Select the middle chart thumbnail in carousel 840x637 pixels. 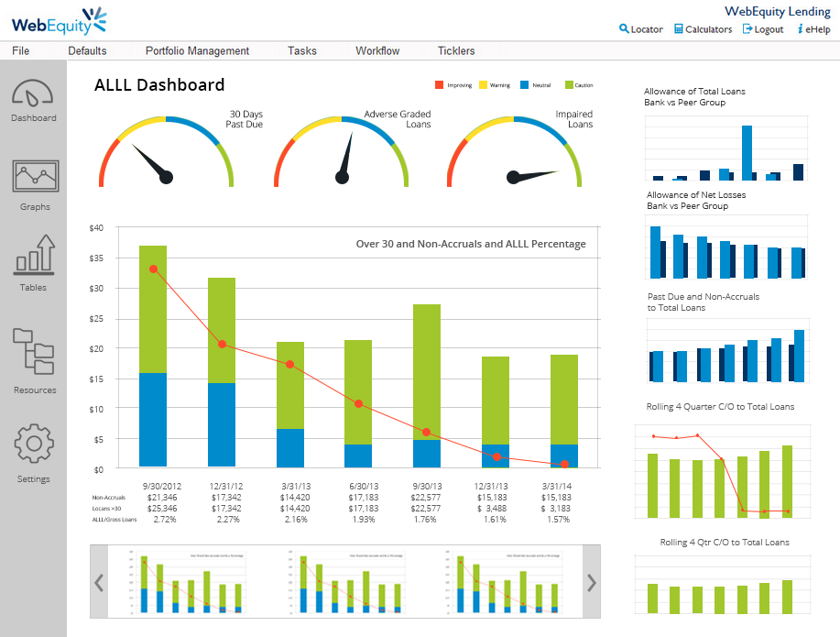[x=355, y=582]
